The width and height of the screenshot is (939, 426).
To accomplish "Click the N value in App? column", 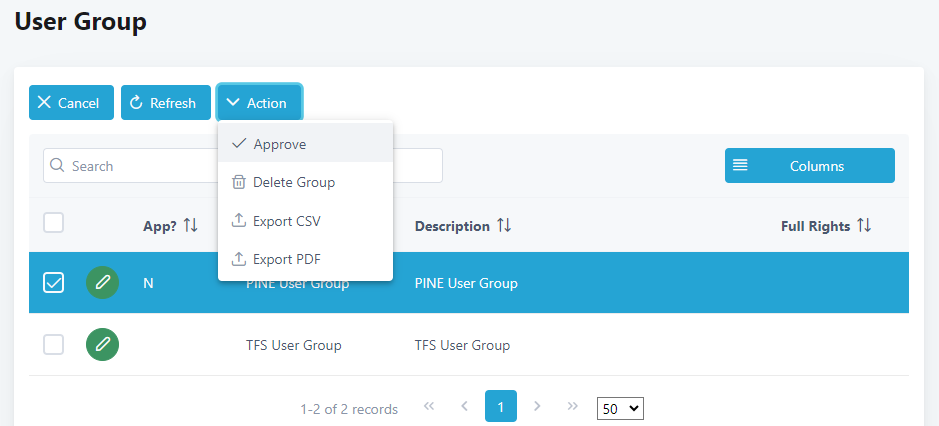I will coord(148,283).
